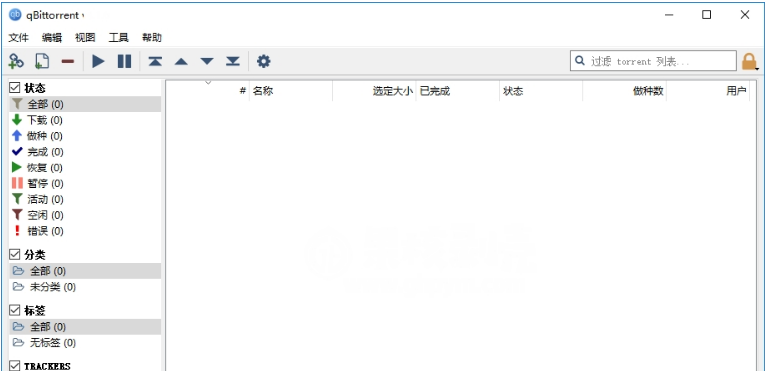Select 未分类 (0) category

tap(85, 287)
